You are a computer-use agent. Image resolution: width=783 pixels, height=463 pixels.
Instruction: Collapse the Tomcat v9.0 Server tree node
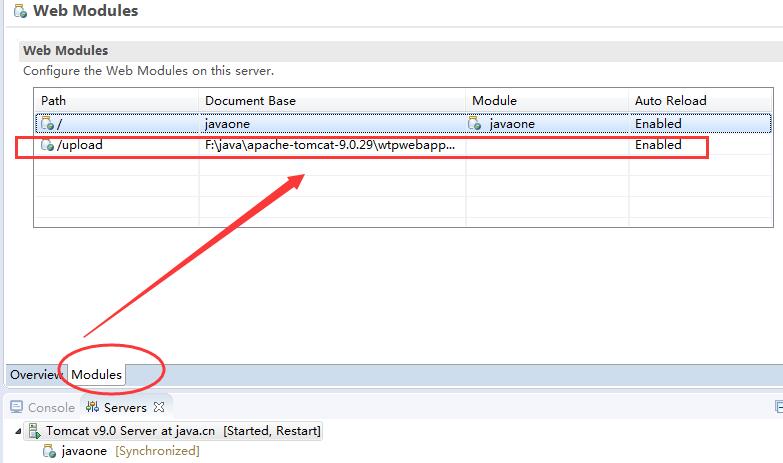[18, 431]
